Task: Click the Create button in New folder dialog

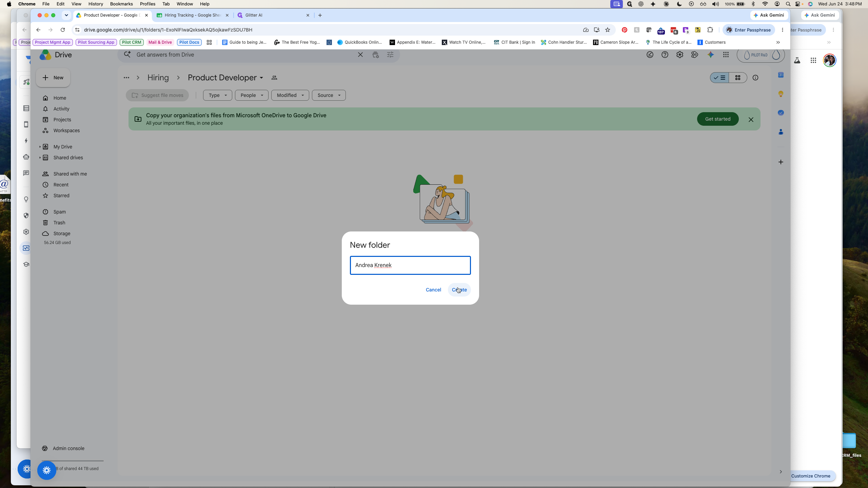Action: 459,290
